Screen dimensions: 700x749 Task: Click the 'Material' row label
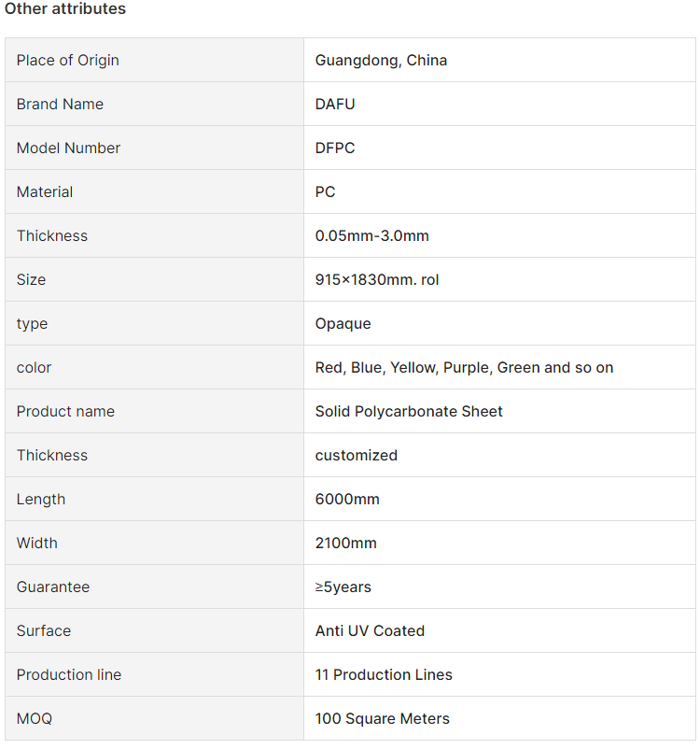click(x=45, y=192)
